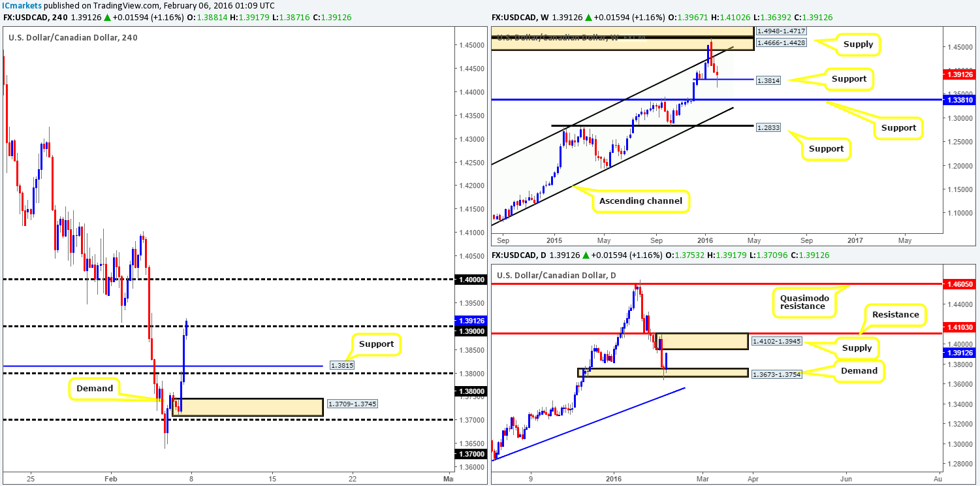Click the 1.38000 price axis label
This screenshot has height=486, width=980.
coord(471,392)
